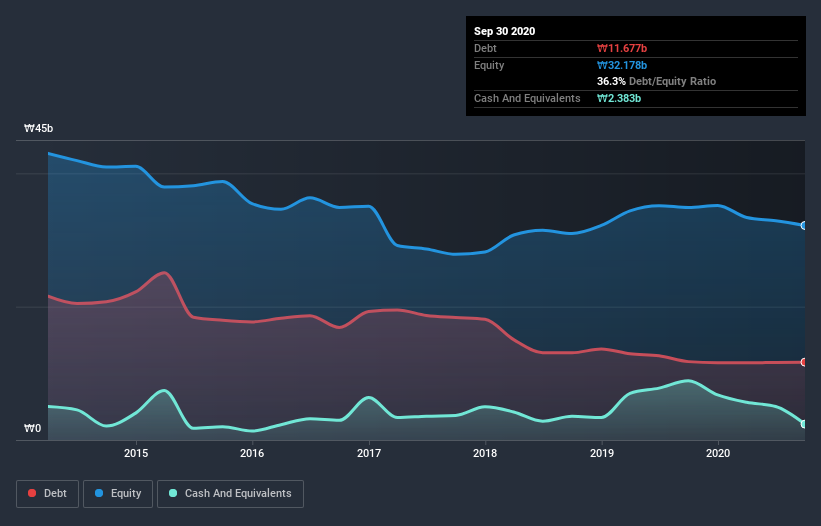The image size is (821, 526).
Task: Click the ₩32.178b equity value
Action: [x=622, y=65]
